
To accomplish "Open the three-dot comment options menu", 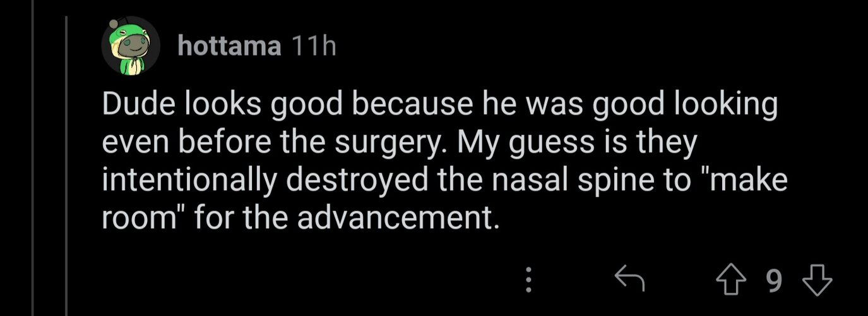I will click(x=530, y=279).
